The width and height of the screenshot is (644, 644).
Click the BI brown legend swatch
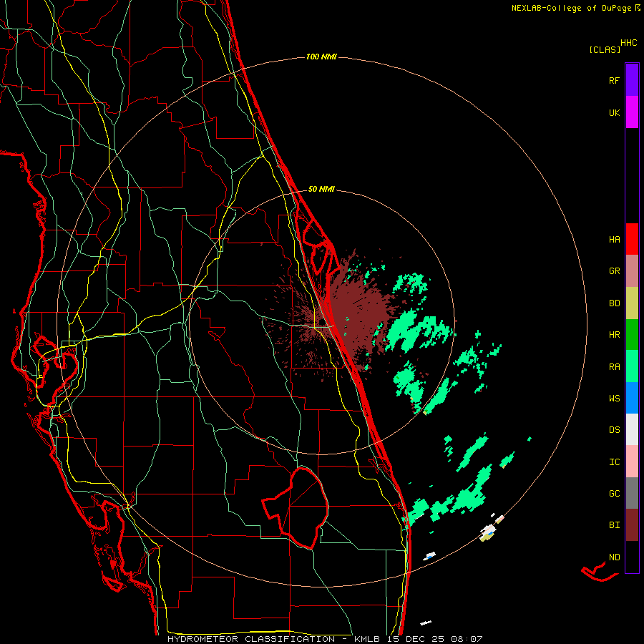632,525
